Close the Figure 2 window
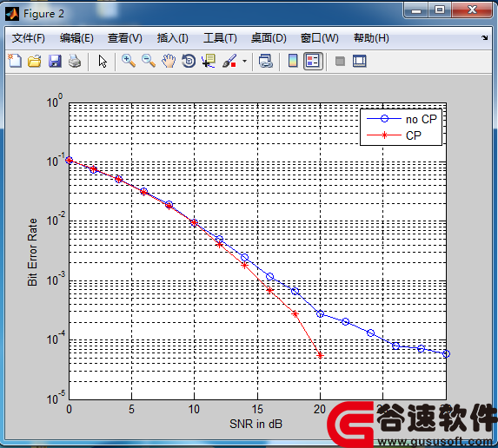 click(472, 10)
